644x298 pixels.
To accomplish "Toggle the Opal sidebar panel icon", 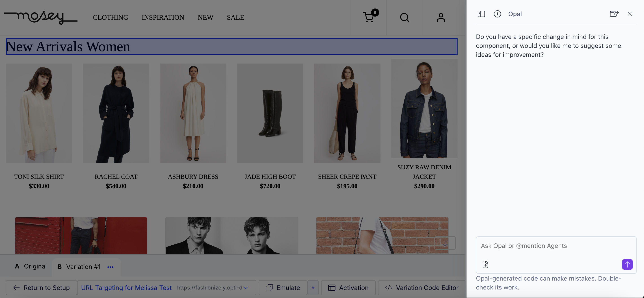I will tap(481, 14).
